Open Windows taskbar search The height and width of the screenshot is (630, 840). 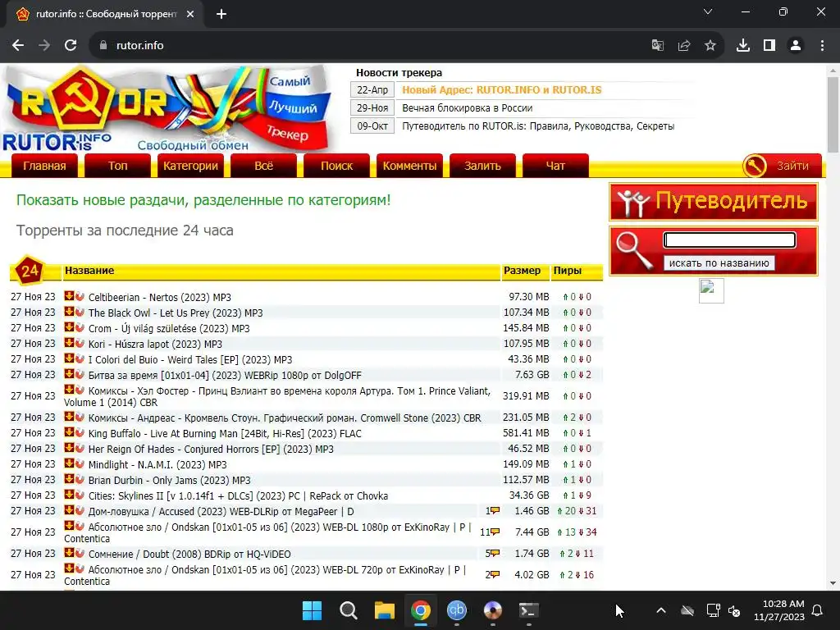(x=348, y=610)
